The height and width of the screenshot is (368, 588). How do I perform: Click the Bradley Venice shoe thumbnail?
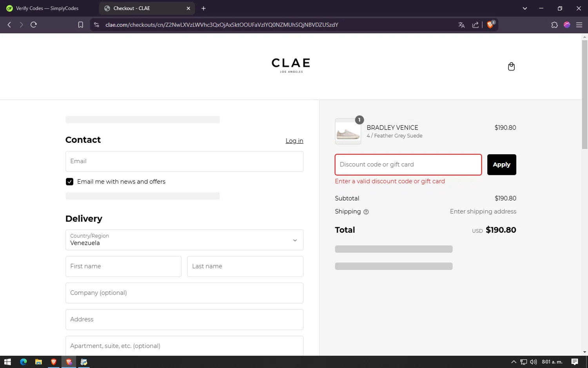pyautogui.click(x=348, y=131)
